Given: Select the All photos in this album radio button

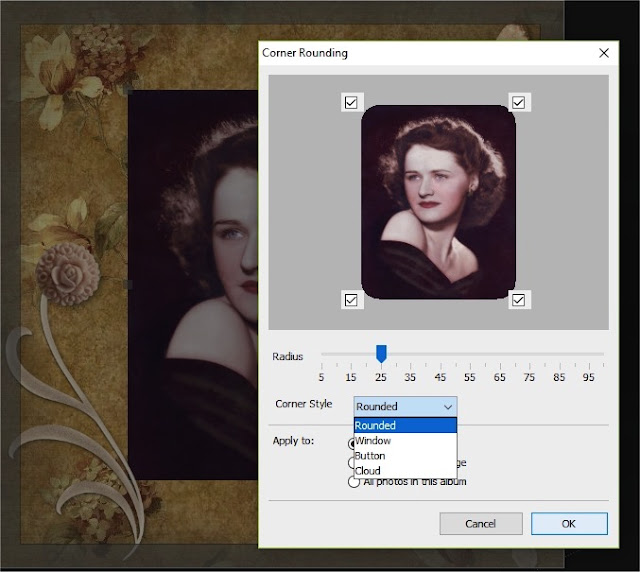Looking at the screenshot, I should [x=353, y=482].
